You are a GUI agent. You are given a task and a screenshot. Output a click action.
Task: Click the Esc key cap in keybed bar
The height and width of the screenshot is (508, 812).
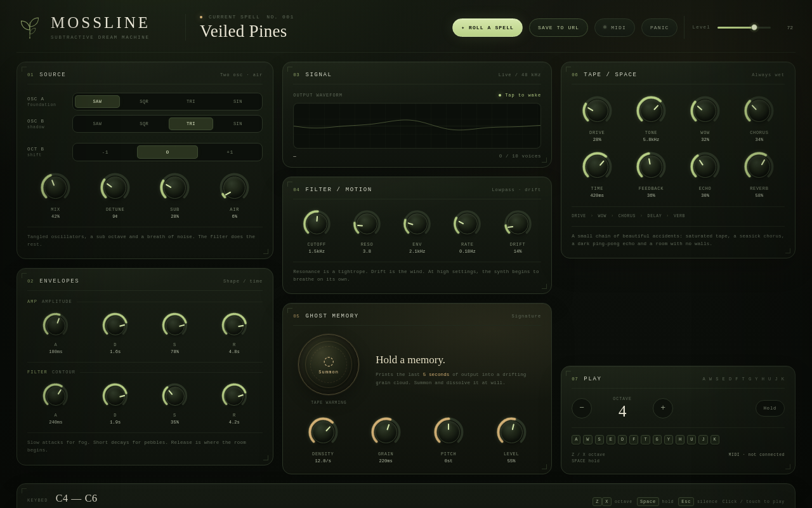pyautogui.click(x=686, y=502)
